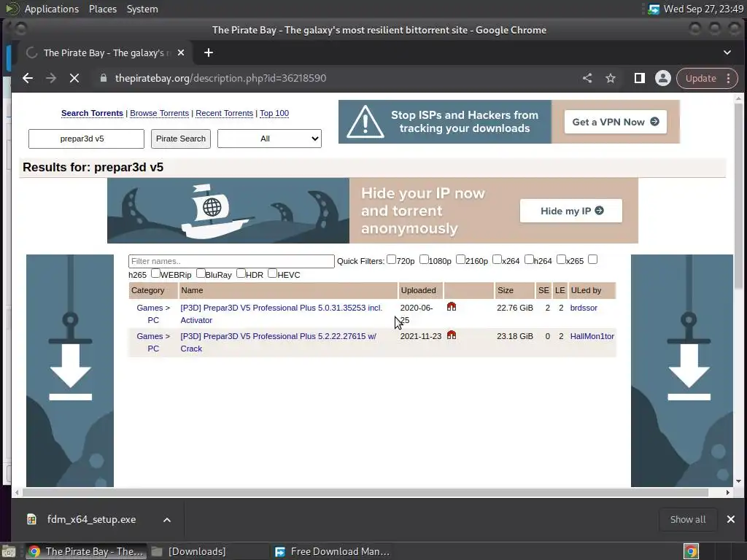Click Get a VPN Now button
This screenshot has height=560, width=747.
[x=616, y=122]
